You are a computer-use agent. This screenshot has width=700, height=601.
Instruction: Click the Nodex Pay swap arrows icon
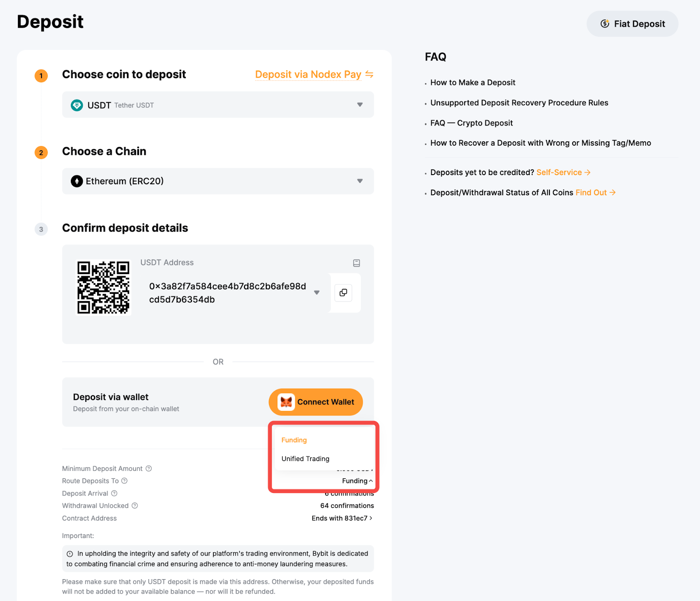[369, 74]
